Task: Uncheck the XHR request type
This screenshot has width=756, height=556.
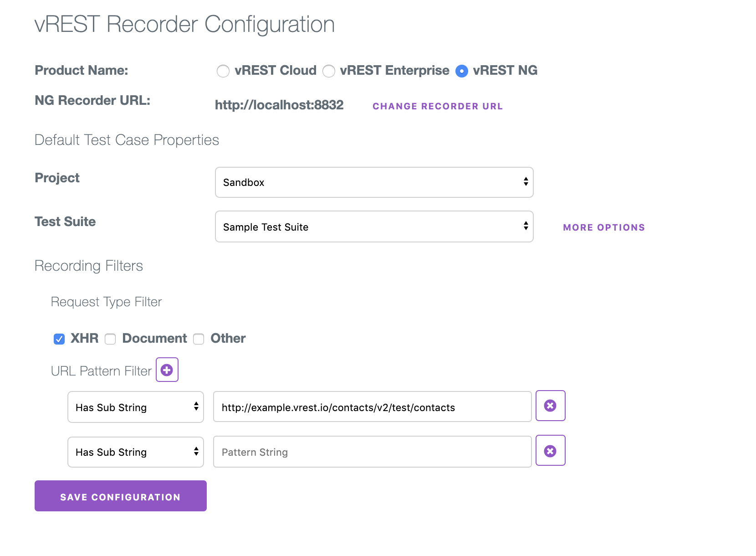Action: coord(59,339)
